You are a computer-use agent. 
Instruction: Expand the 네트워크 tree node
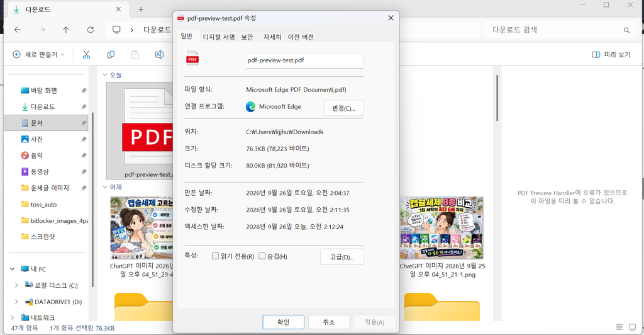[x=13, y=318]
